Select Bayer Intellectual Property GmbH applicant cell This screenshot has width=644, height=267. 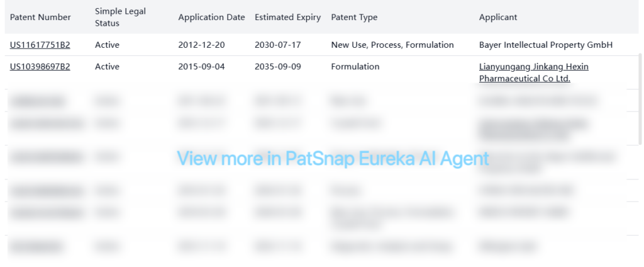tap(545, 45)
